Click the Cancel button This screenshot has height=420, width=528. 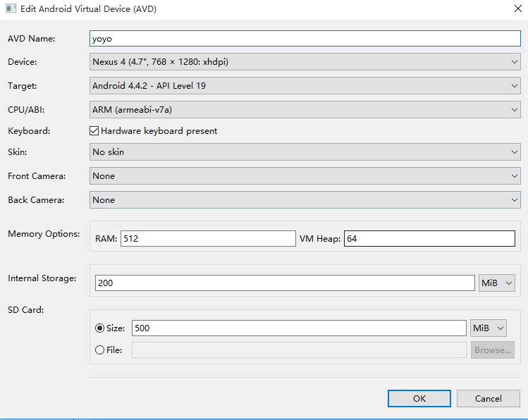pyautogui.click(x=489, y=399)
